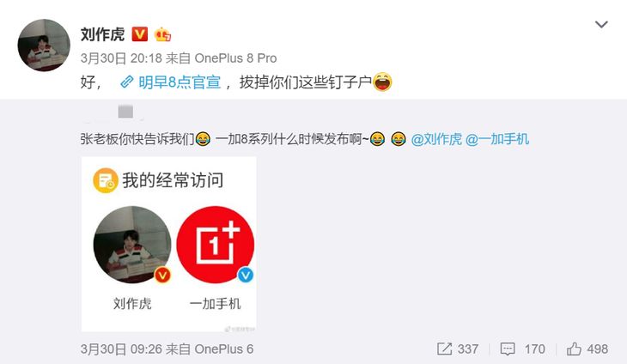The width and height of the screenshot is (627, 364).
Task: Open the attached 我的经常访问 image
Action: coord(168,244)
